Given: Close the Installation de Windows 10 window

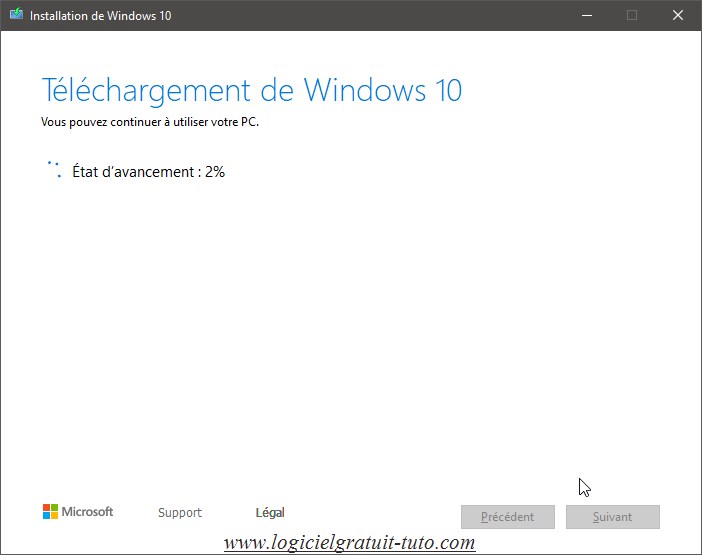Looking at the screenshot, I should (x=678, y=15).
